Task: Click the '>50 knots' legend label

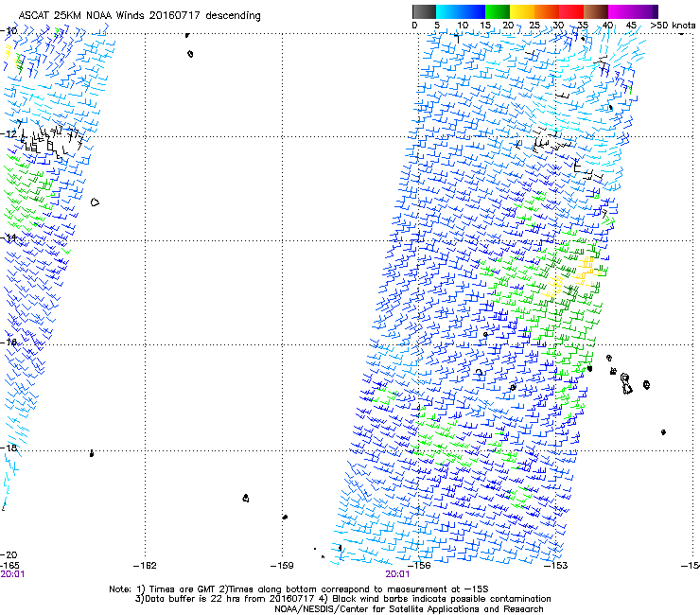Action: click(673, 25)
